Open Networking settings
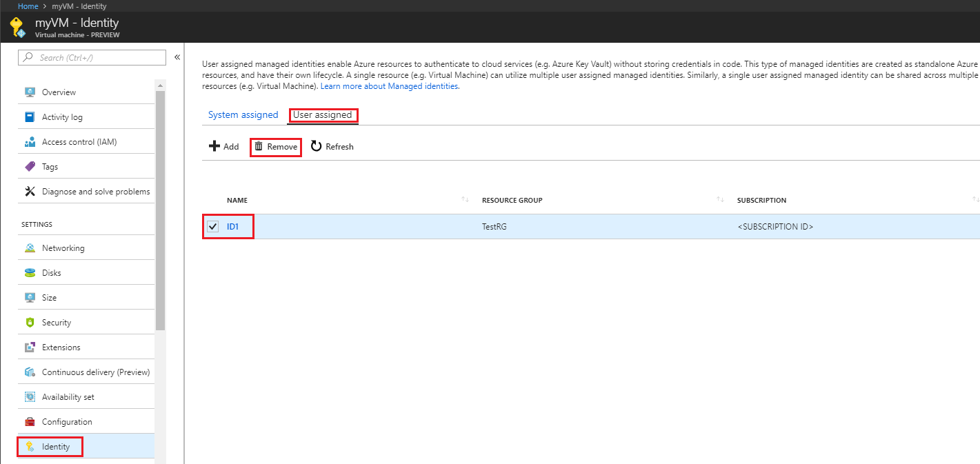The width and height of the screenshot is (980, 464). 86,248
